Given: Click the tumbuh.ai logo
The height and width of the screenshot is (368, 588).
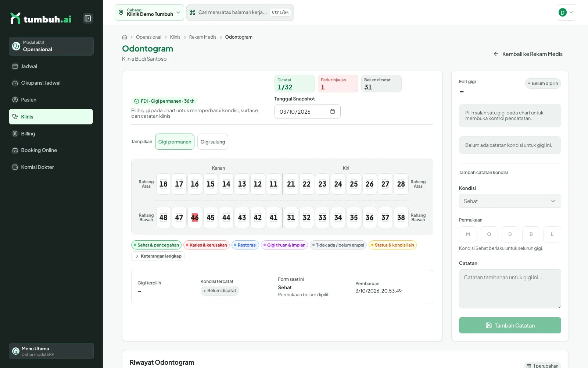Looking at the screenshot, I should 41,18.
